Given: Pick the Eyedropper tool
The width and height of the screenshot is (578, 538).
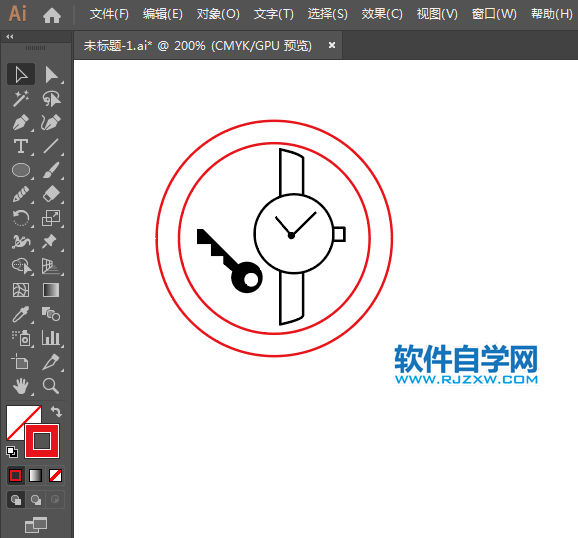Looking at the screenshot, I should [x=21, y=314].
